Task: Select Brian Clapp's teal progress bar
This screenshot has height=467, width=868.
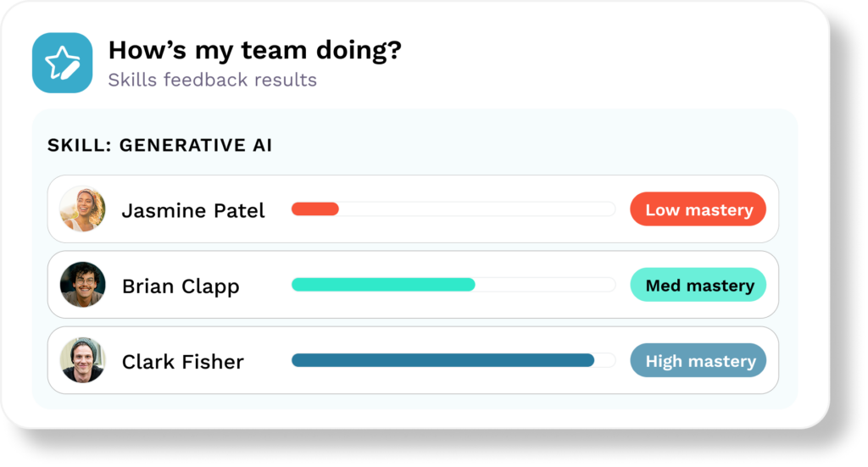Action: 383,285
